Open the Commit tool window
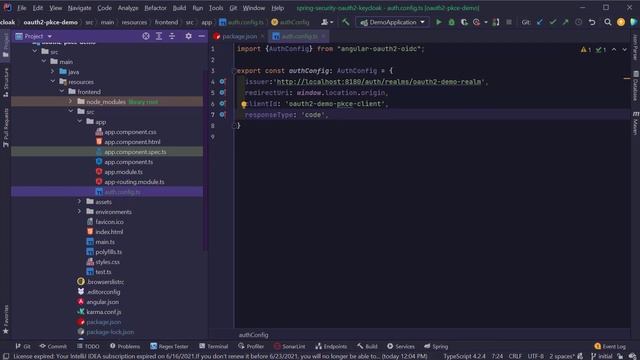 [53, 346]
